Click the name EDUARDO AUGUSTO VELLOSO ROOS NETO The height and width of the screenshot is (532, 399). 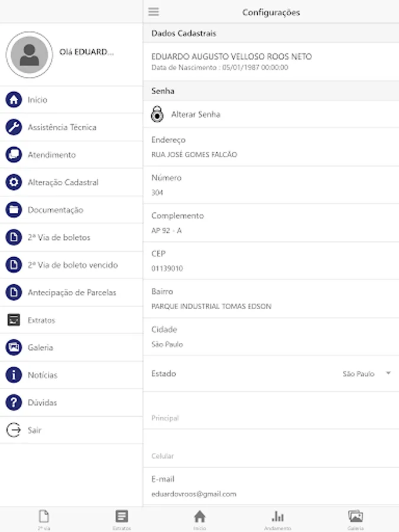[231, 56]
